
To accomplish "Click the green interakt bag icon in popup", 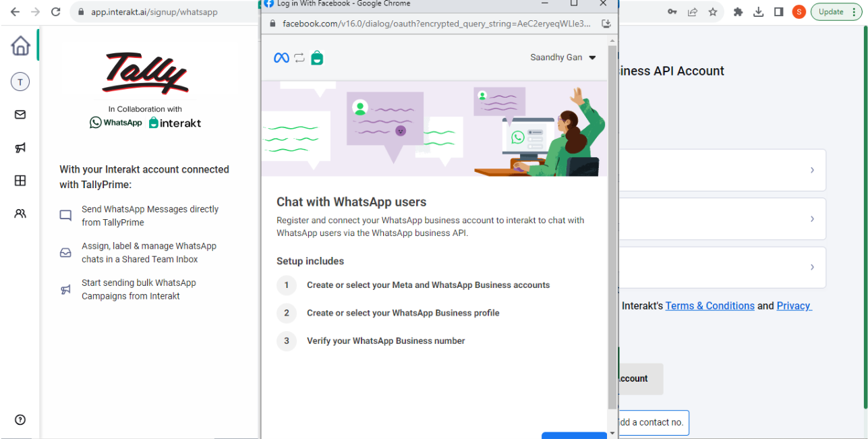I will (x=317, y=58).
